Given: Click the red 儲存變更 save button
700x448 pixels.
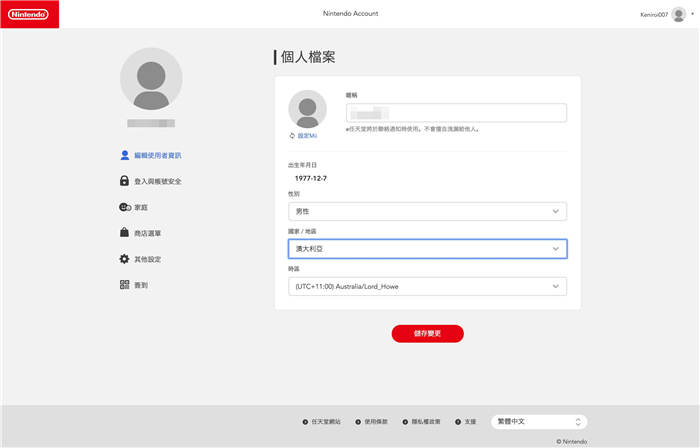Looking at the screenshot, I should point(428,334).
